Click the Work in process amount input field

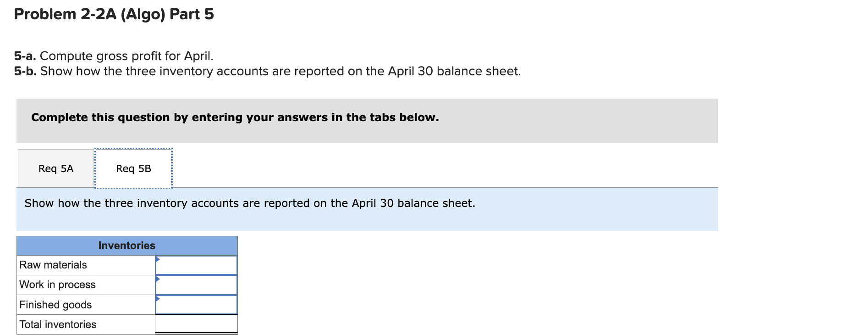[x=196, y=285]
